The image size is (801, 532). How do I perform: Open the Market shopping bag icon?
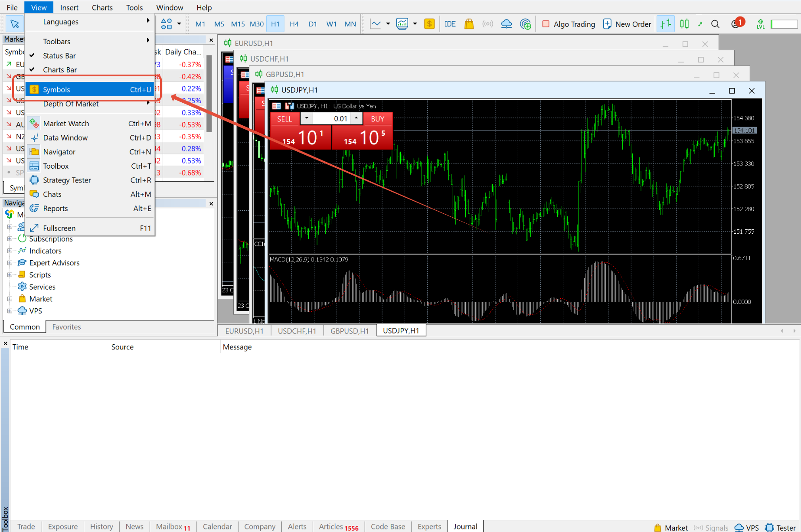469,24
